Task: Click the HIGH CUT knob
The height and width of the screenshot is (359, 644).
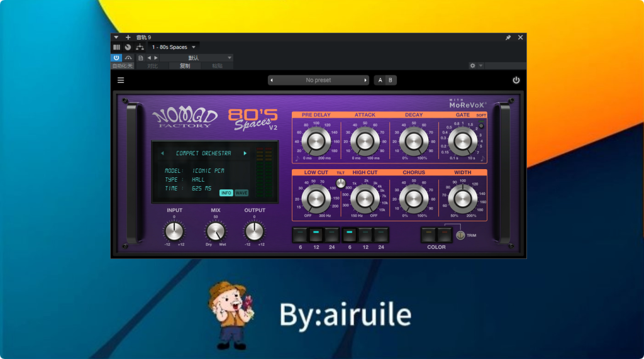Action: coord(365,199)
